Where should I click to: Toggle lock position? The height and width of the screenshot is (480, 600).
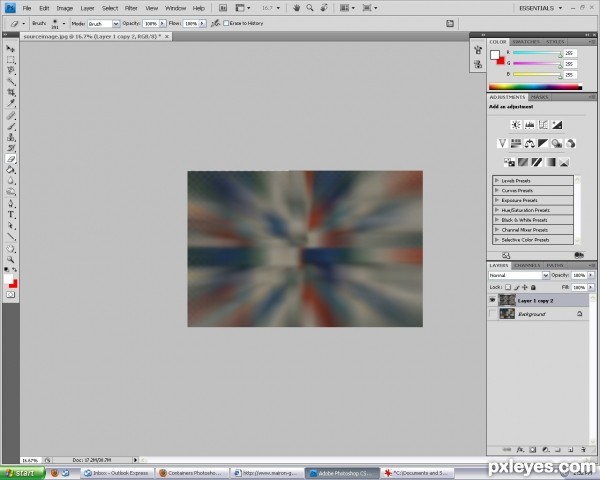525,287
